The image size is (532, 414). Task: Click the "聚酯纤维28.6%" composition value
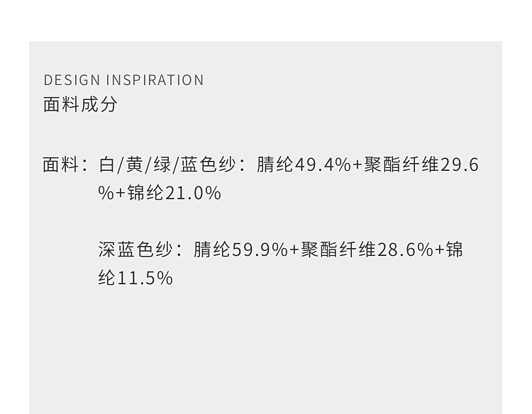click(x=367, y=250)
